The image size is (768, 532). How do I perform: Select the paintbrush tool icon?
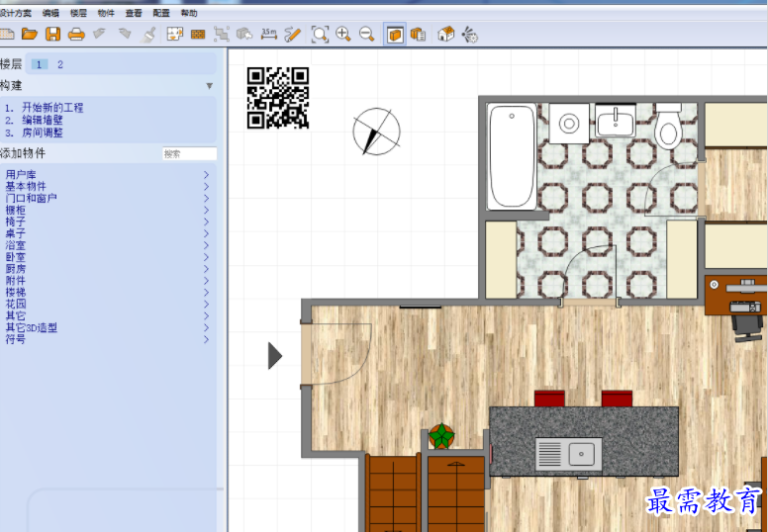click(148, 34)
